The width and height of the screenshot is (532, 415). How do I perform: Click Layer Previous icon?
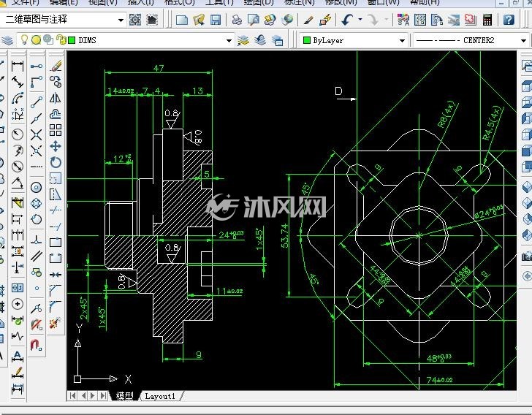coord(260,40)
